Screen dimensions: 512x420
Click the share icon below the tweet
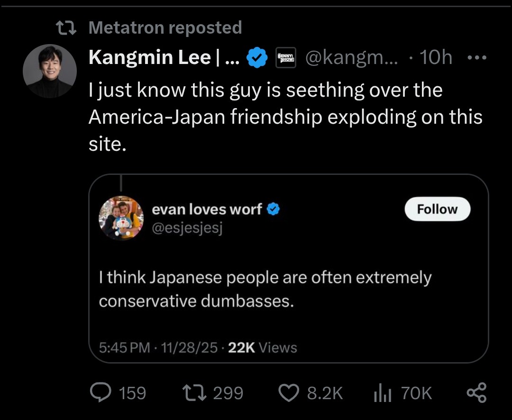click(476, 393)
